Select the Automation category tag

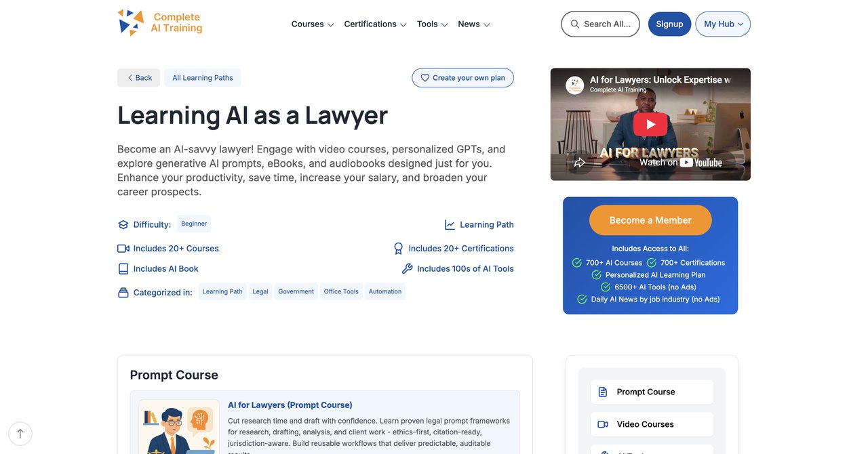click(x=385, y=291)
